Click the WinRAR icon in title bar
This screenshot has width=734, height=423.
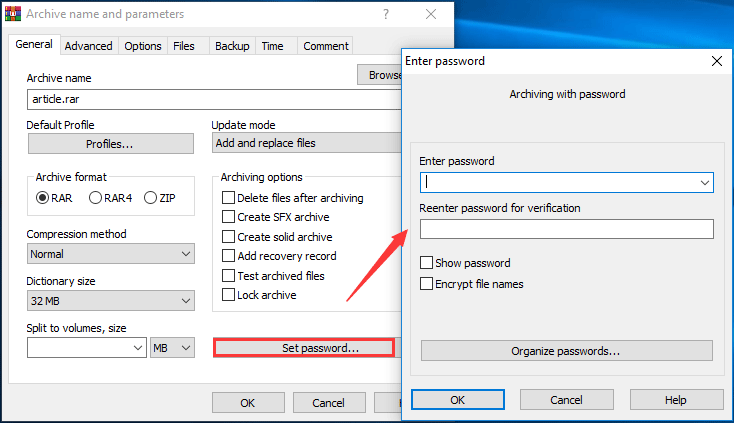point(13,15)
